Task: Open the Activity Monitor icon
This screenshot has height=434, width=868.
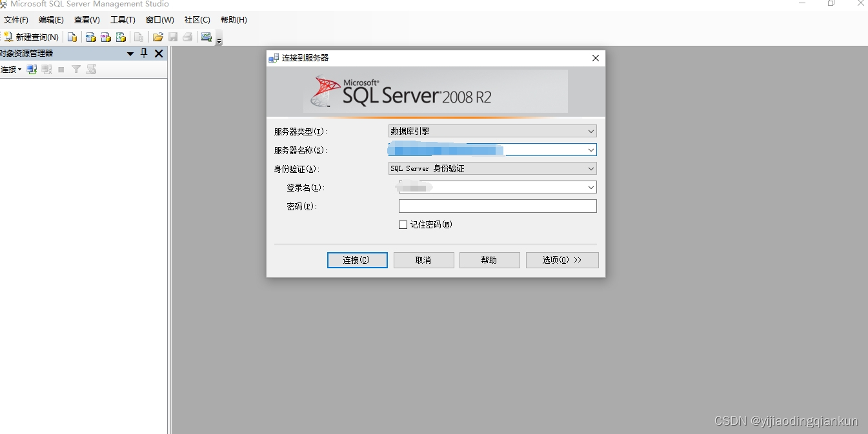Action: pyautogui.click(x=207, y=37)
